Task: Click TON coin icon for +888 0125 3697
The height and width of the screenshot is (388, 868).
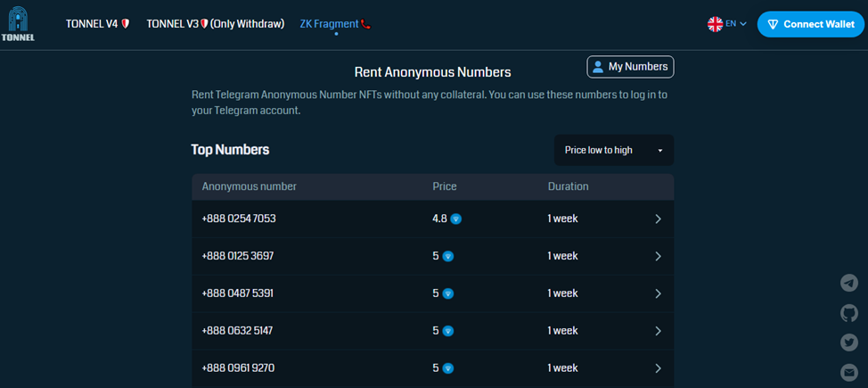Action: (448, 256)
